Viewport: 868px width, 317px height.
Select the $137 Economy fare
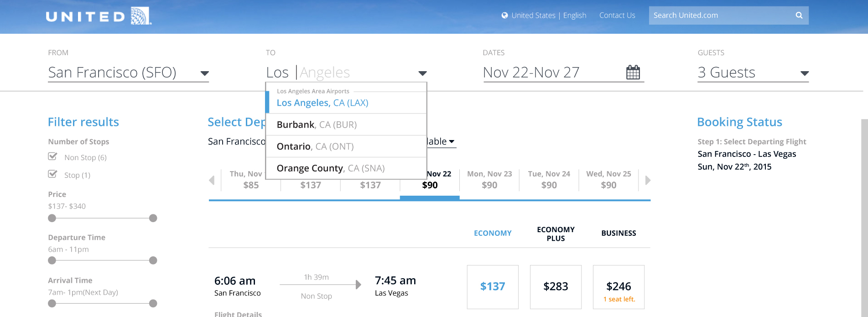(493, 287)
